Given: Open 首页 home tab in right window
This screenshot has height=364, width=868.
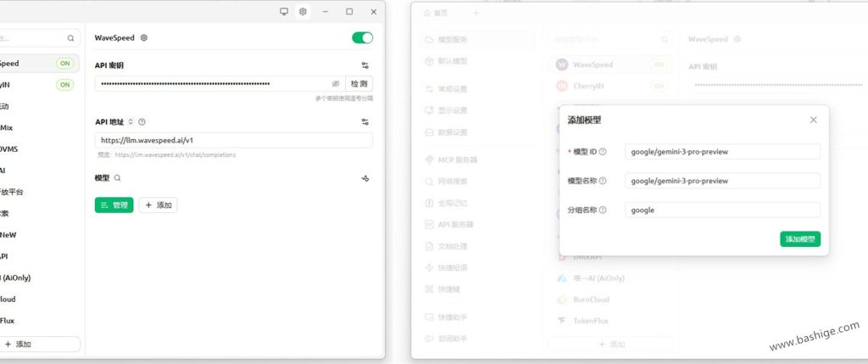Looking at the screenshot, I should (436, 13).
